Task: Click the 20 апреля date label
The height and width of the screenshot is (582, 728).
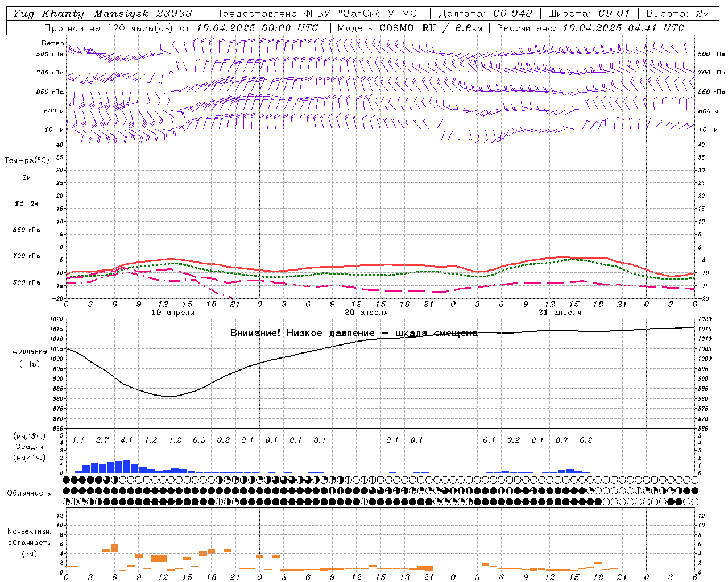Action: click(x=366, y=313)
